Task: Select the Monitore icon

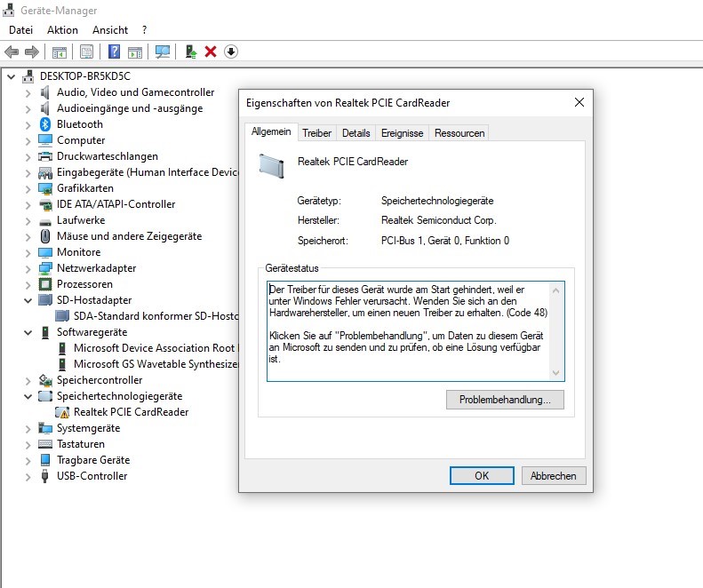Action: pyautogui.click(x=45, y=252)
